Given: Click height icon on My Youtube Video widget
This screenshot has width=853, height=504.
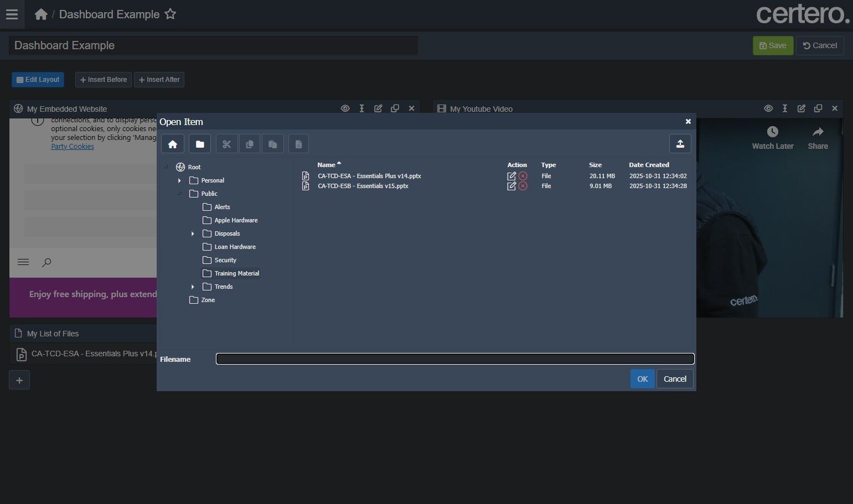Looking at the screenshot, I should coord(785,108).
